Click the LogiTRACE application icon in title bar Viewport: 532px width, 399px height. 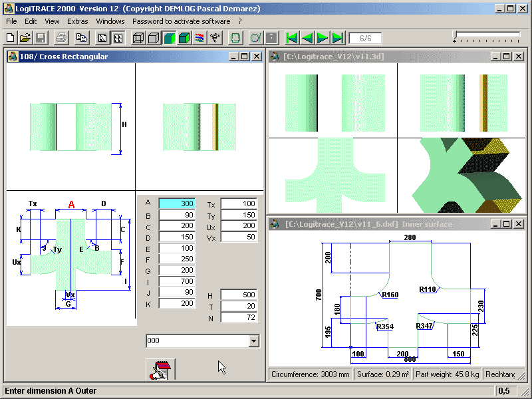(x=9, y=9)
